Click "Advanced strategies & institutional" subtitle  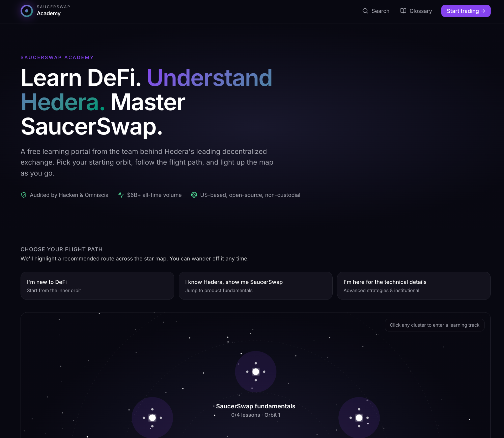point(381,290)
